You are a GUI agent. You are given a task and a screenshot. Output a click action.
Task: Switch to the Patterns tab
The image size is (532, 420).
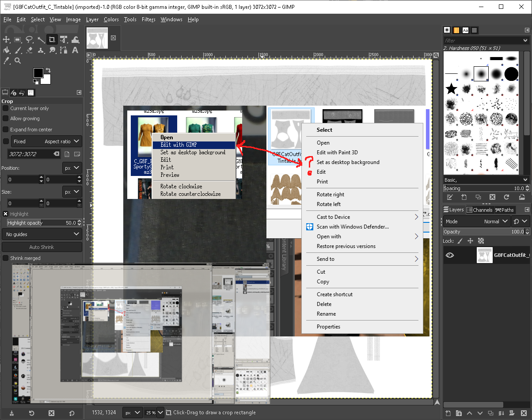click(x=456, y=30)
